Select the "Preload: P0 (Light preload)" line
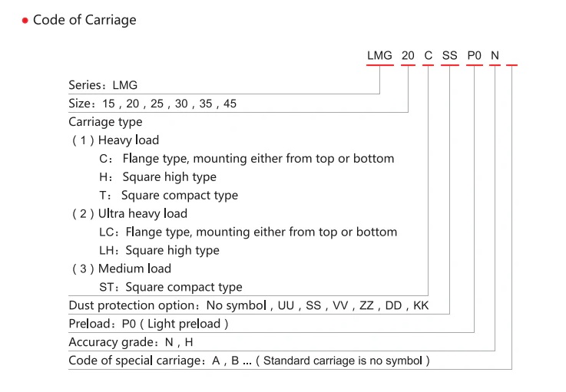The image size is (566, 392). [148, 324]
